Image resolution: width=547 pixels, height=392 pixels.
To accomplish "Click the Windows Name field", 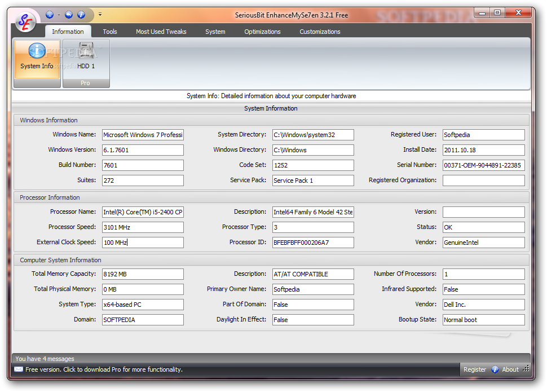I will (143, 135).
